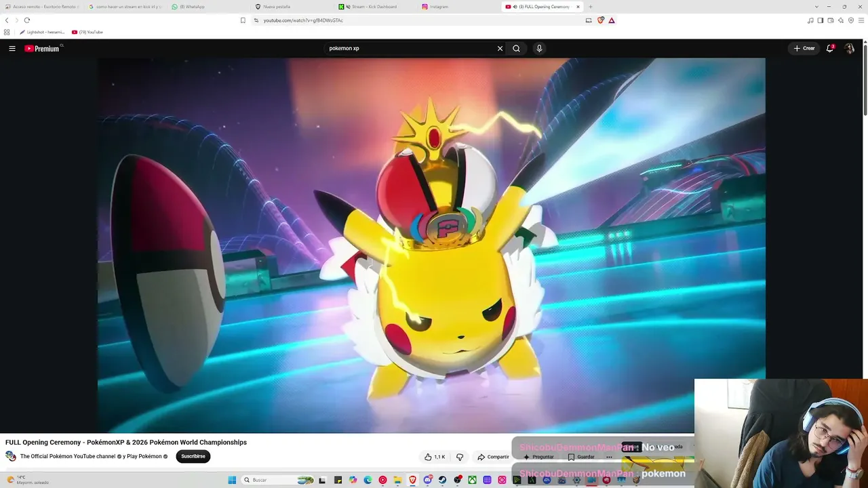Open the Pokémon channel avatar
868x488 pixels.
tap(11, 456)
